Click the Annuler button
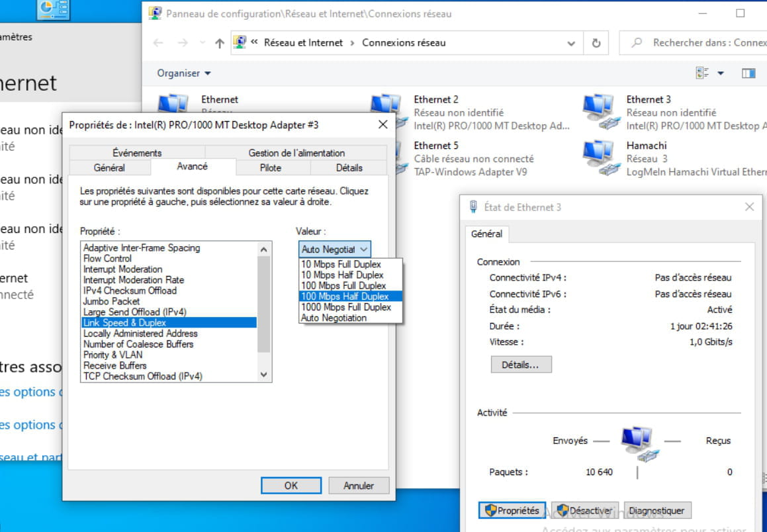 point(359,486)
